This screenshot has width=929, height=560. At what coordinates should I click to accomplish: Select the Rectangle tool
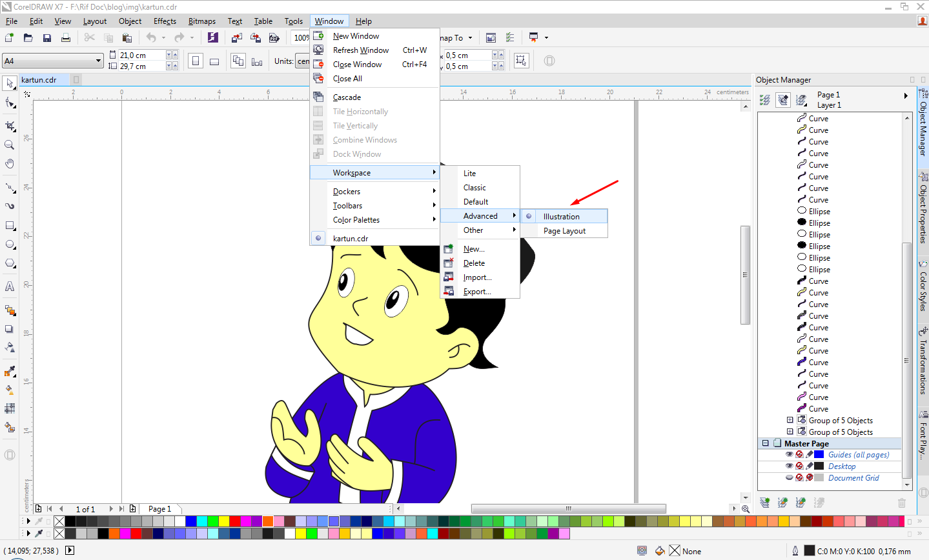pyautogui.click(x=9, y=225)
